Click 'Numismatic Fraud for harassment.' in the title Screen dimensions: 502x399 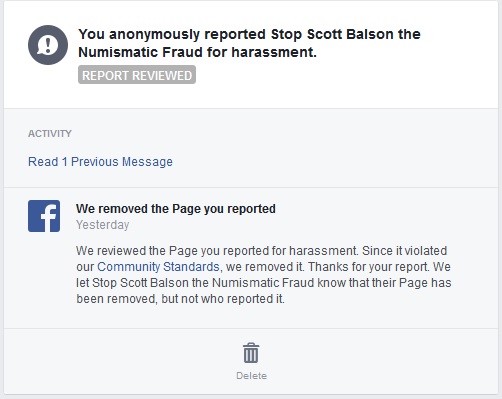point(197,52)
